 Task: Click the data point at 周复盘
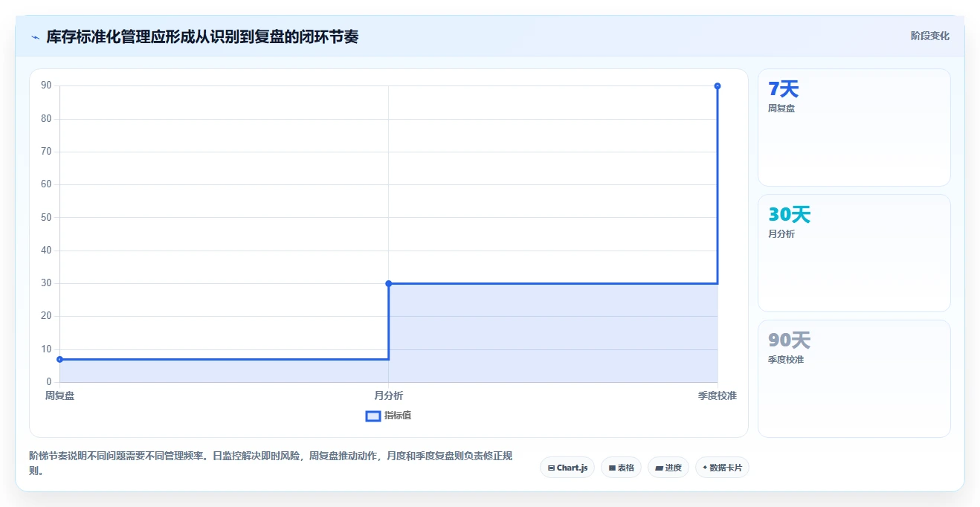[59, 359]
